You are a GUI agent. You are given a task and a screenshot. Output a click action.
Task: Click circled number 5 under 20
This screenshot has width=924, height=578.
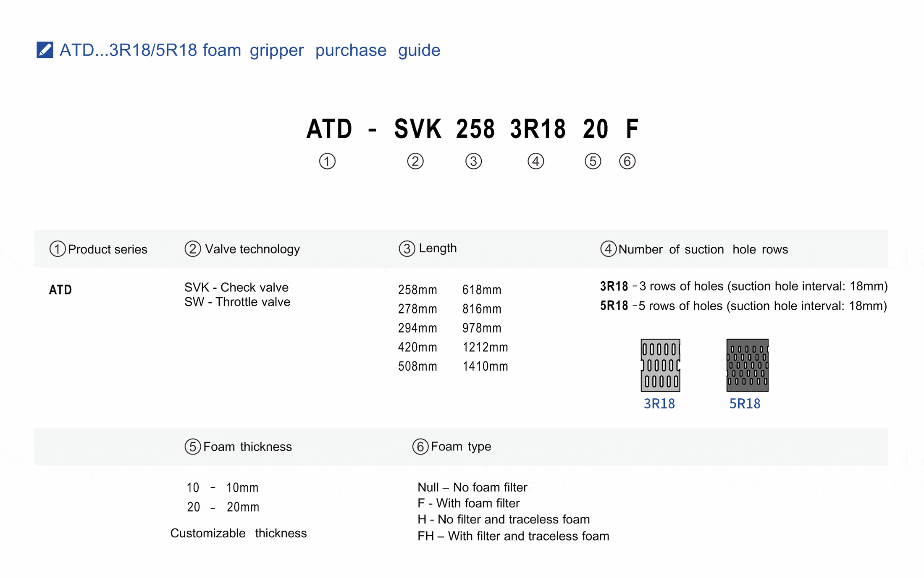pos(593,161)
